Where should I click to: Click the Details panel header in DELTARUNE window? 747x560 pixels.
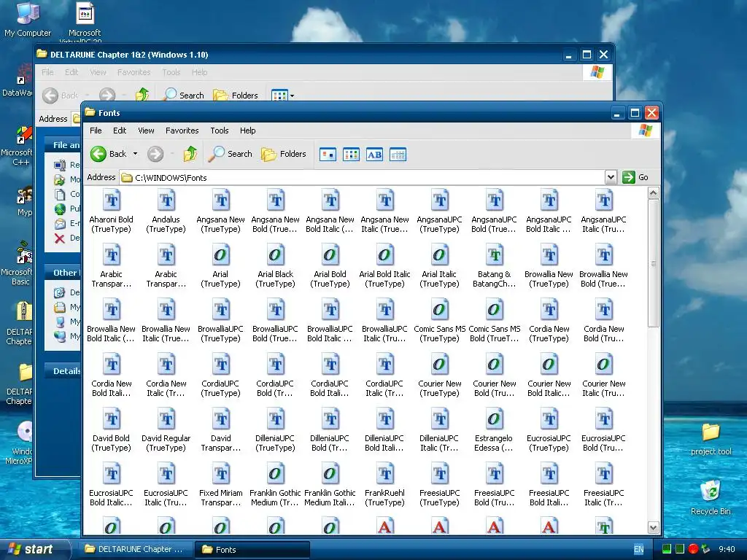pos(63,371)
